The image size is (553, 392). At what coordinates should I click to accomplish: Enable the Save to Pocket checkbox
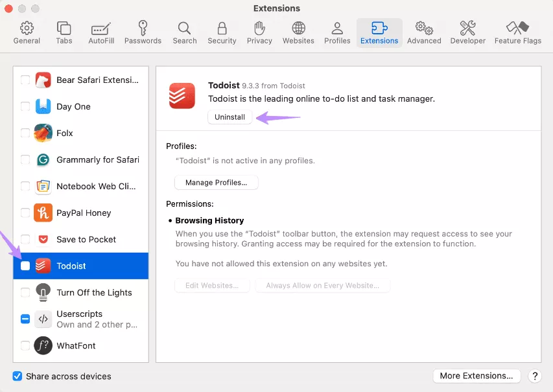[x=25, y=239]
